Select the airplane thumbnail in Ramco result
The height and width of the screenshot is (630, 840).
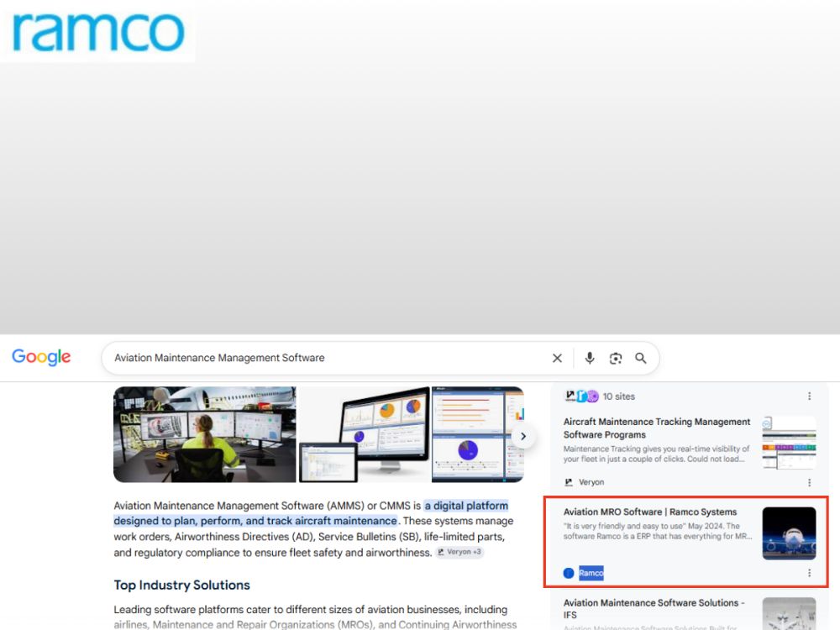tap(789, 533)
